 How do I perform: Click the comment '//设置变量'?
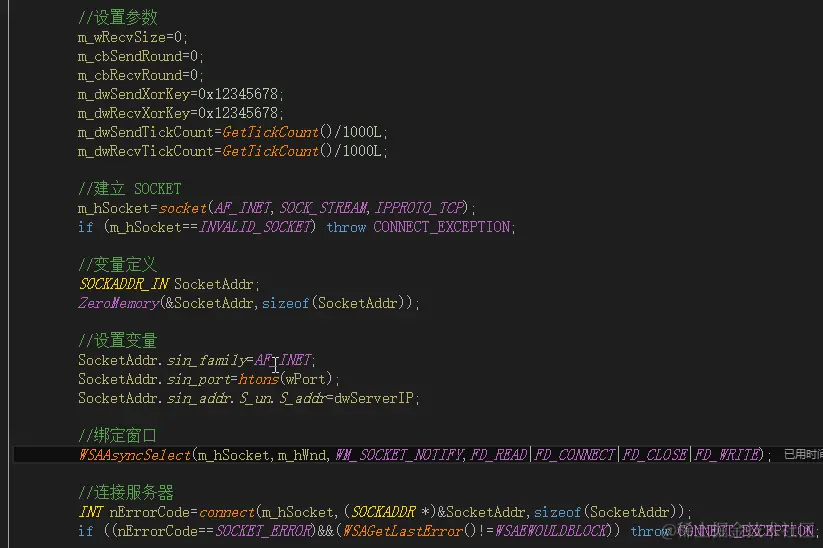click(118, 341)
